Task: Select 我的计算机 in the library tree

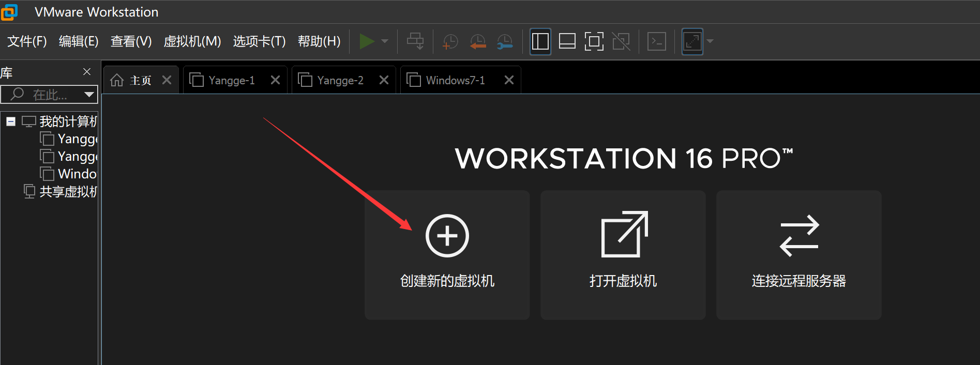Action: point(68,121)
